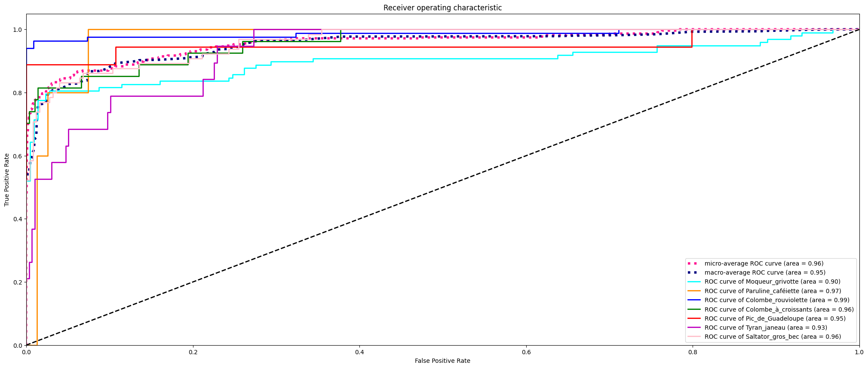Click the cyan Moqueur_grivotte legend line sample

[694, 282]
